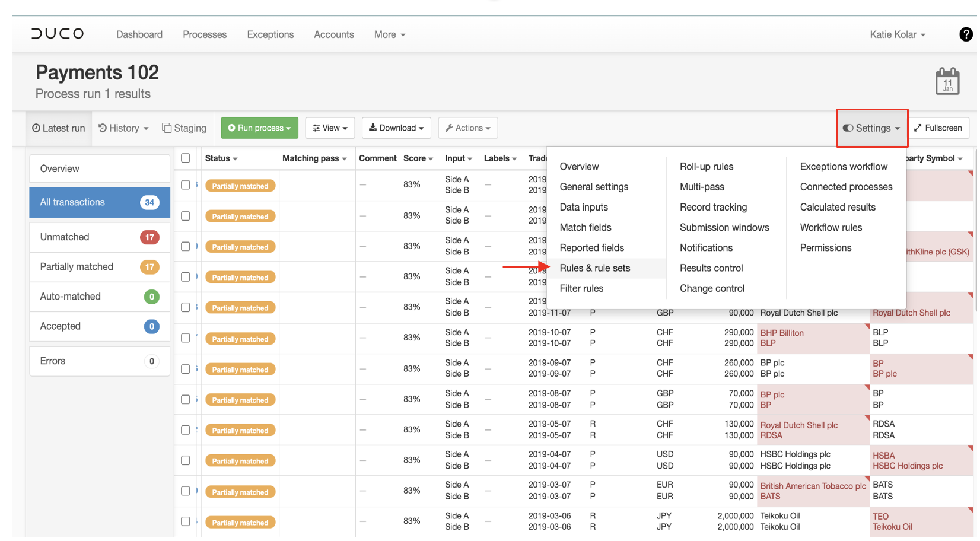The height and width of the screenshot is (541, 980).
Task: Click the Comment column header
Action: click(x=378, y=158)
